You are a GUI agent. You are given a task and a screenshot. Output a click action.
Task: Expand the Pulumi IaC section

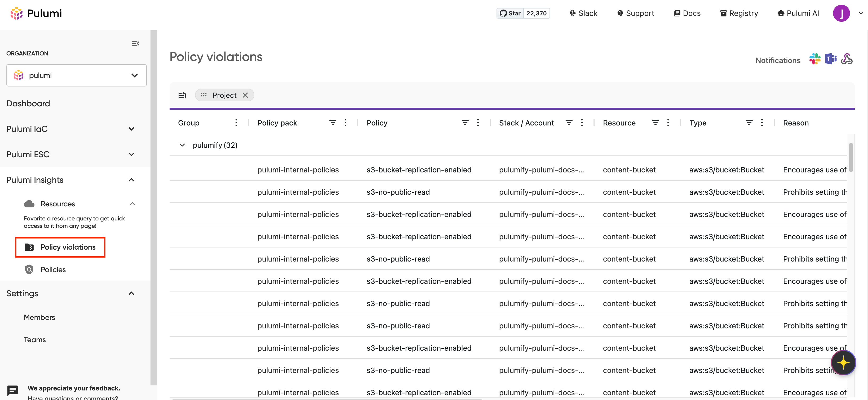point(131,129)
